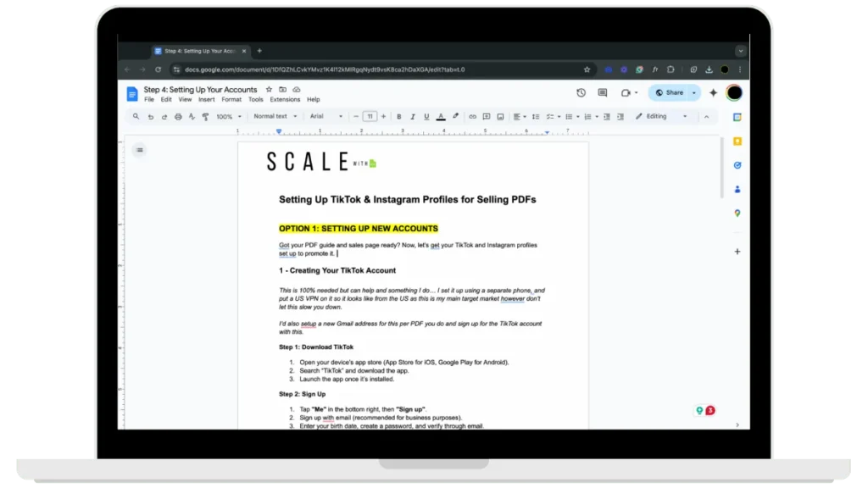Viewport: 868px width, 488px height.
Task: Open the comments panel icon
Action: coord(603,93)
